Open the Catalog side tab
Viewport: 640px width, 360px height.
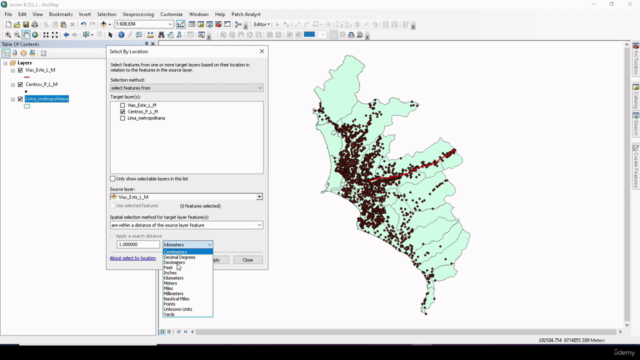click(636, 96)
